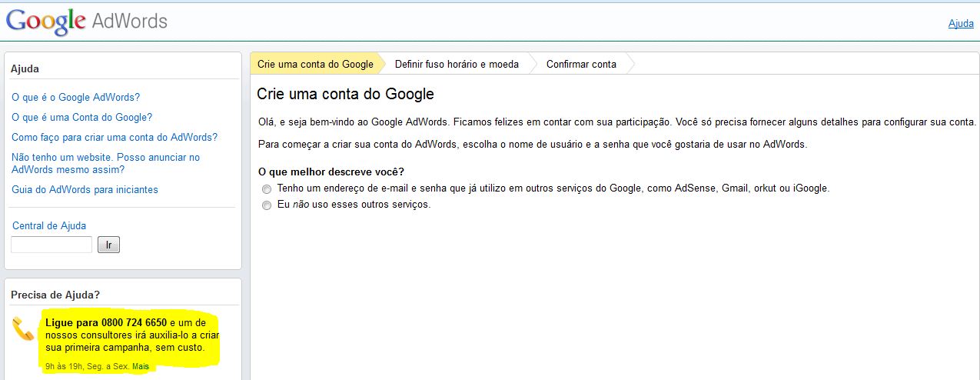Open the 'Confirmar conta' step tab
The image size is (980, 380).
(581, 64)
